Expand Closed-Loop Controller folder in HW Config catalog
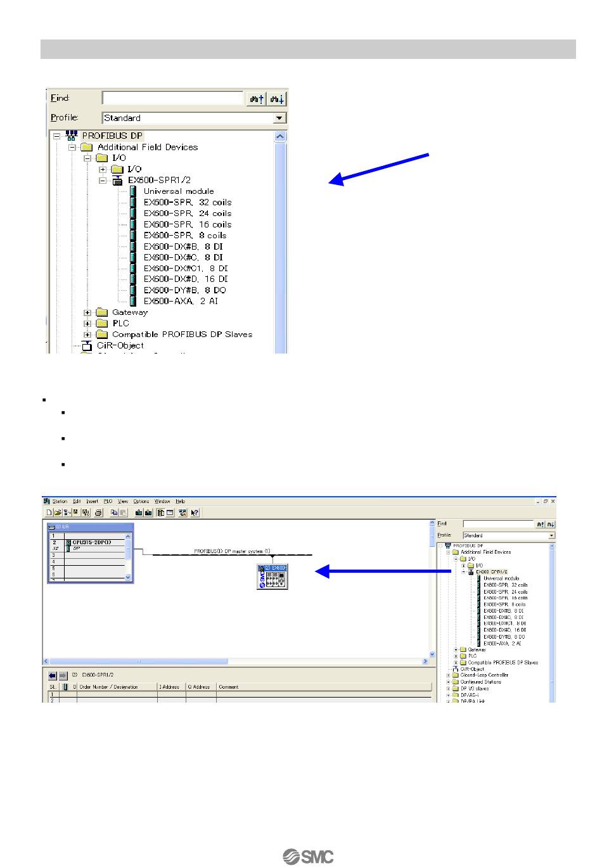 tap(448, 675)
